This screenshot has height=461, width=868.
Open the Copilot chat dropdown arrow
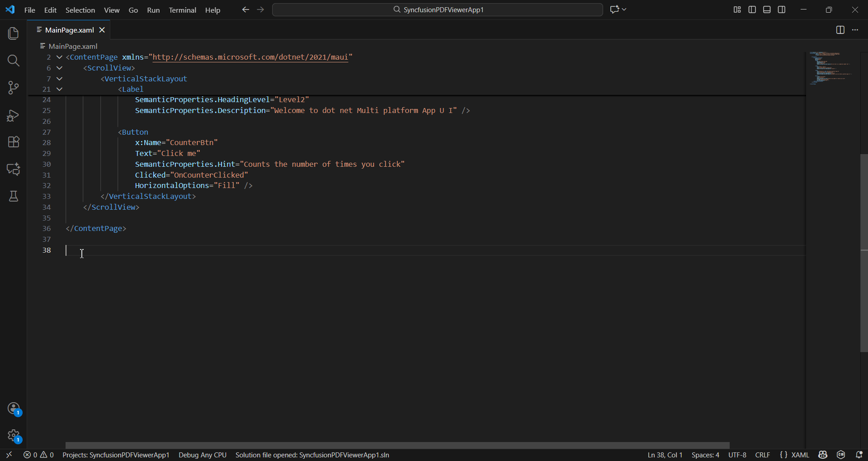(624, 9)
